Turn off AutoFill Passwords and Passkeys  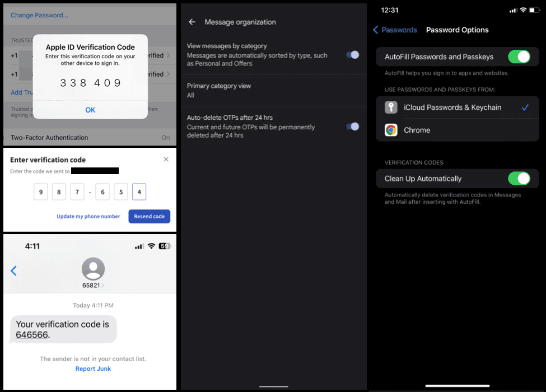click(519, 57)
